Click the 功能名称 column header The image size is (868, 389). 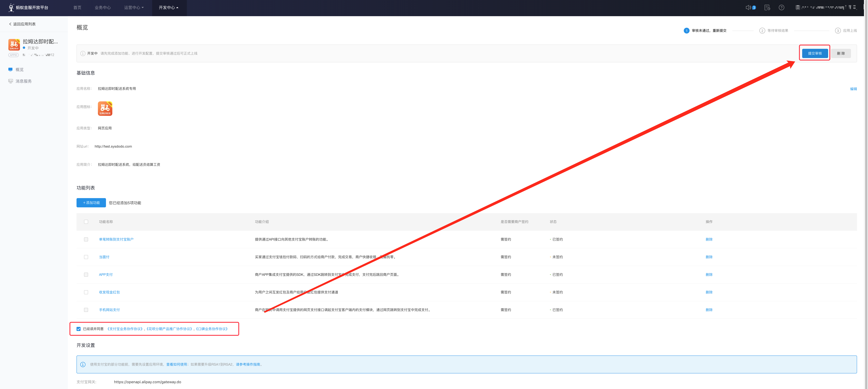(106, 222)
